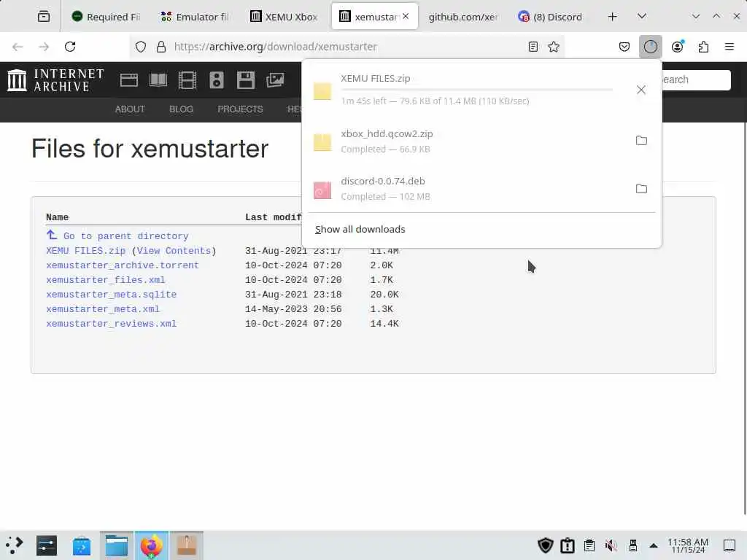Click the Internet Archive logo
This screenshot has width=747, height=560.
(55, 80)
